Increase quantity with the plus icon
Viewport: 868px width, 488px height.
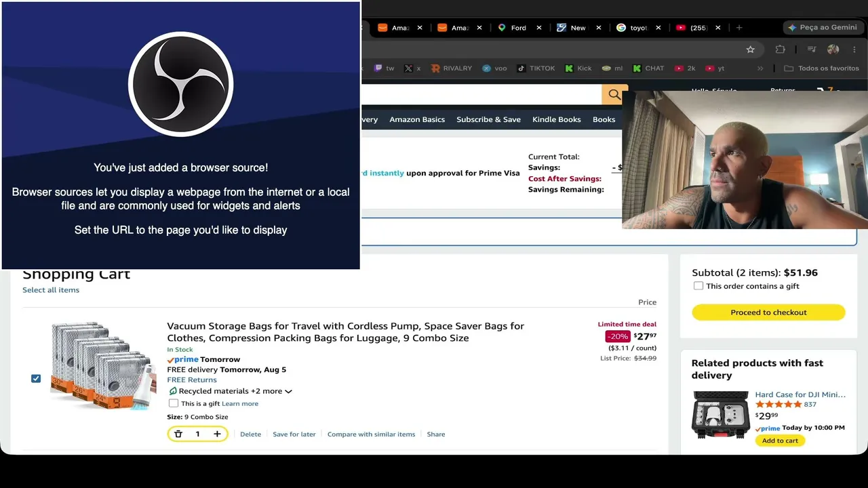(x=217, y=434)
